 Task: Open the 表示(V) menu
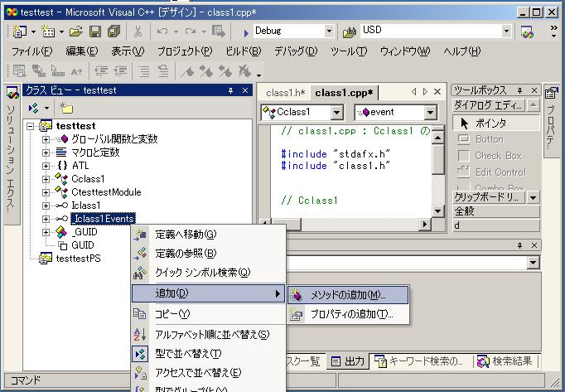(128, 51)
